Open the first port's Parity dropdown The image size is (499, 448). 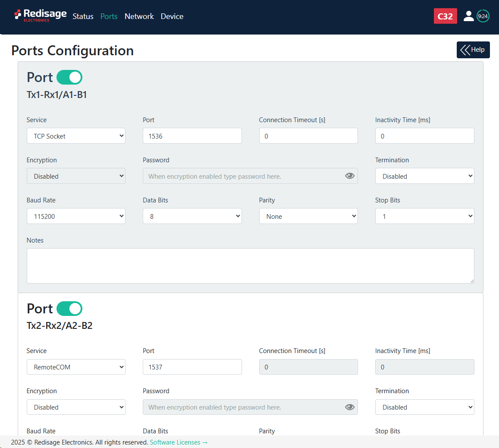tap(308, 216)
